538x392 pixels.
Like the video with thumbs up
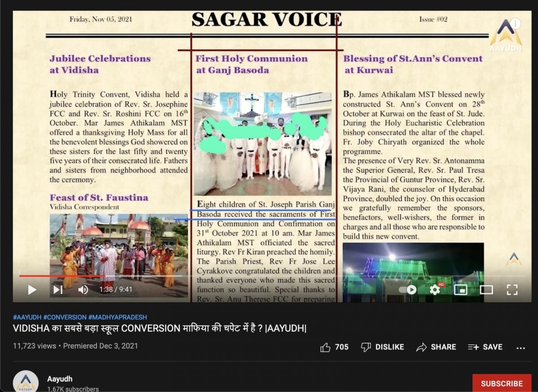[x=334, y=347]
